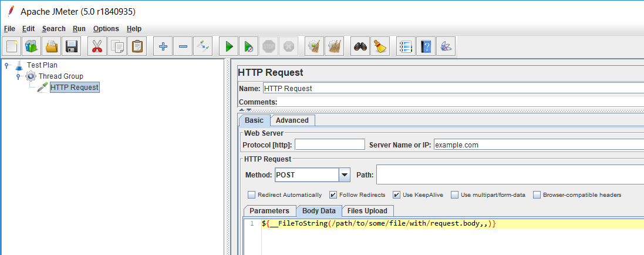
Task: Open the Help menu
Action: [x=134, y=29]
